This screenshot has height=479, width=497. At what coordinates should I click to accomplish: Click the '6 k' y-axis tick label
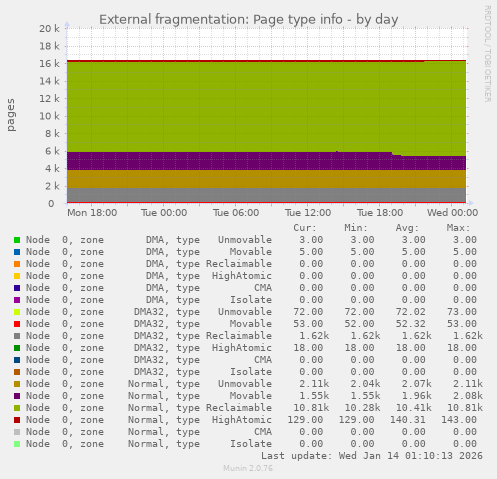point(52,151)
